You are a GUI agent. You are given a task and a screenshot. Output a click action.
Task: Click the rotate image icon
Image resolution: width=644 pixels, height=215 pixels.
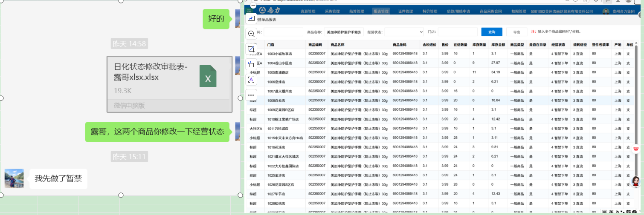251,64
